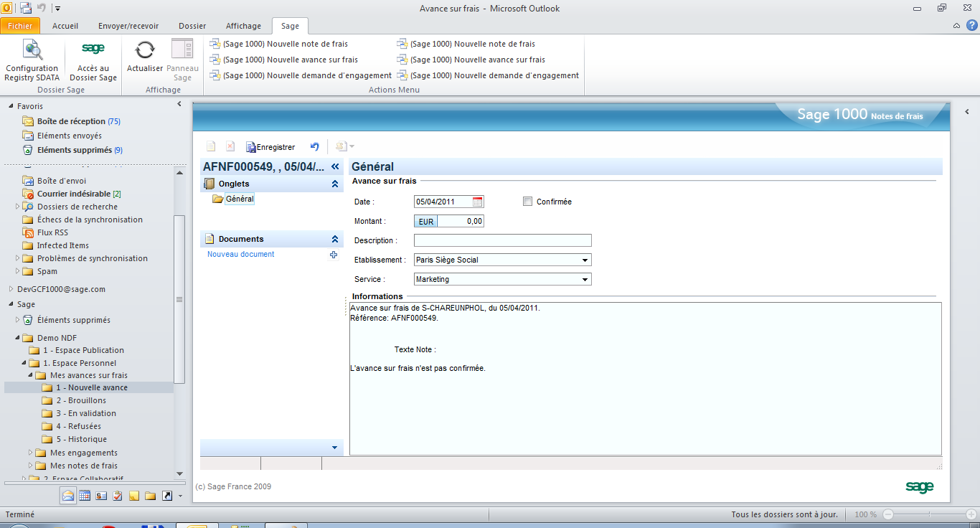
Task: Click first (Sage 1000) Nouvelle demande d'engagement
Action: (x=301, y=75)
